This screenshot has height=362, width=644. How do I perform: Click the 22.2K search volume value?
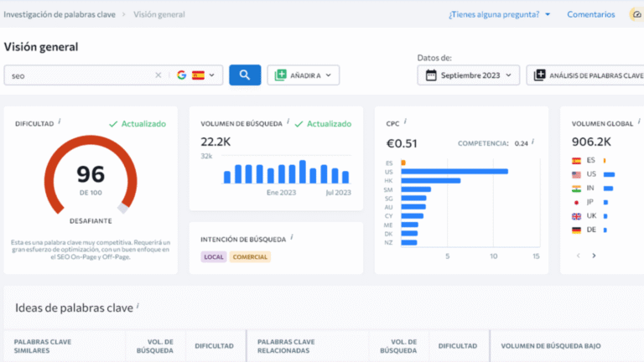216,142
